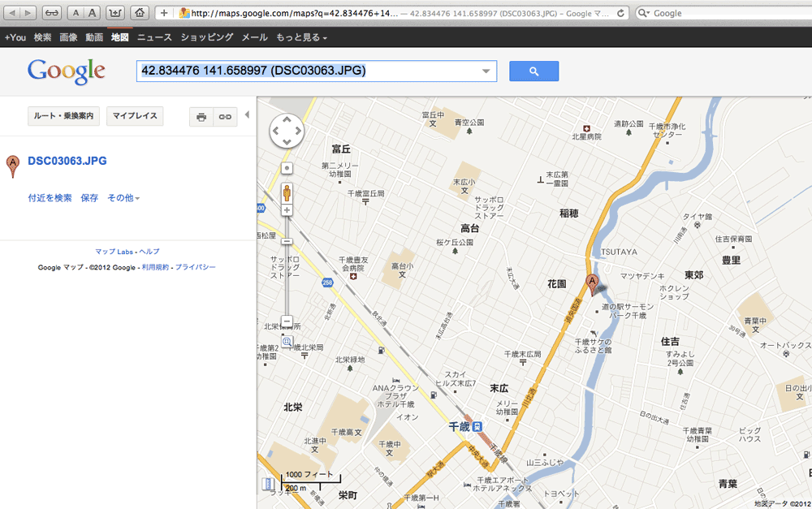Open the search box suggestions dropdown arrow

pyautogui.click(x=486, y=71)
